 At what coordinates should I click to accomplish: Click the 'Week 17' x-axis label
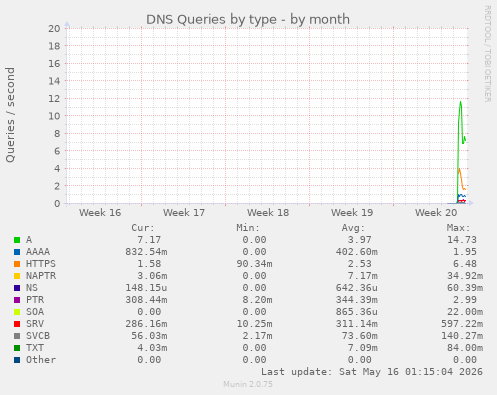(x=184, y=212)
